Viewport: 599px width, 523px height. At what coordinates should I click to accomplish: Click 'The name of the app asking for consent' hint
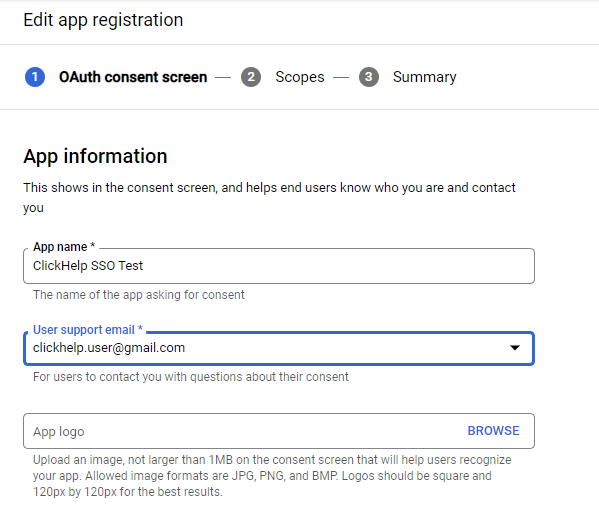[x=139, y=295]
